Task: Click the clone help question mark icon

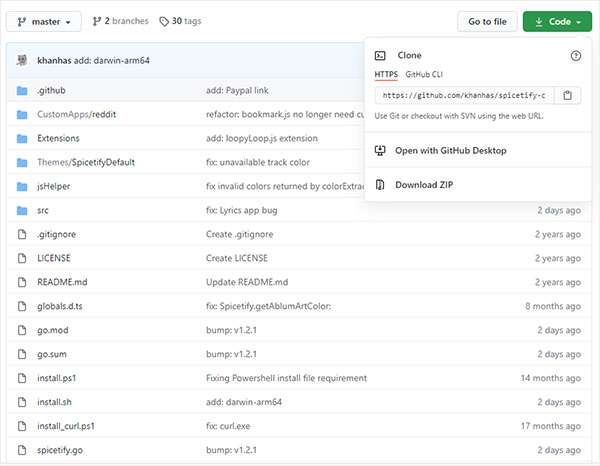Action: point(576,56)
